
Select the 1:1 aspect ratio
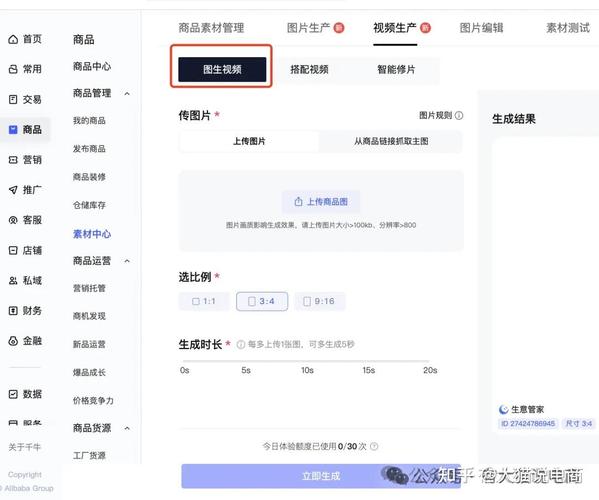204,301
